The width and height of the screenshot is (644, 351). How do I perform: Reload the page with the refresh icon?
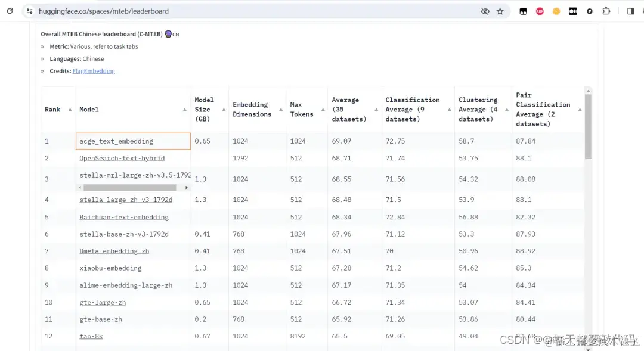click(x=10, y=11)
